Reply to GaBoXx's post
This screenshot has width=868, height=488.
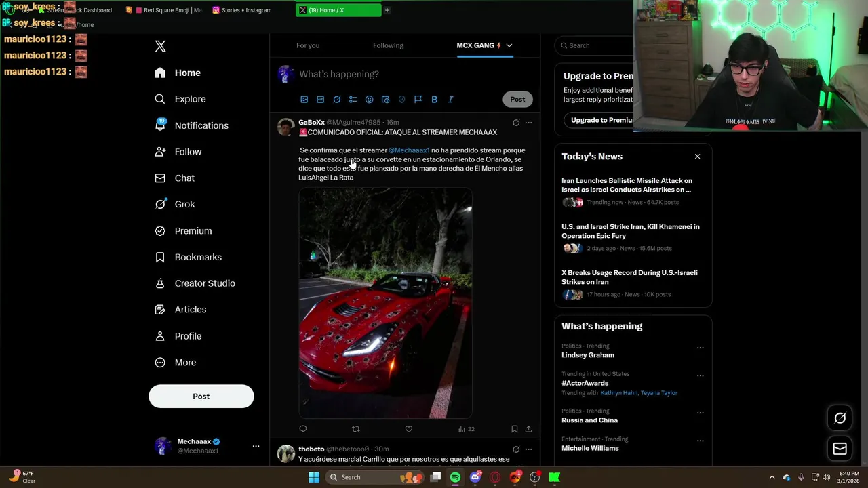(303, 429)
